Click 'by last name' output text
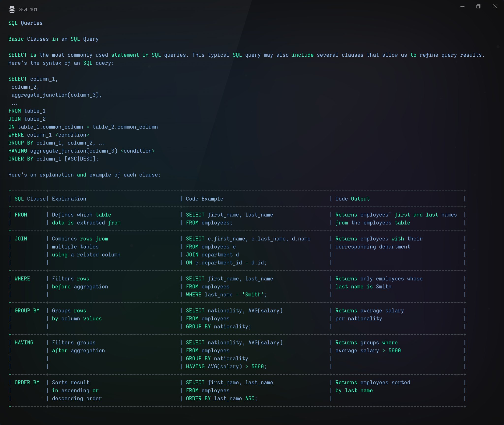Image resolution: width=504 pixels, height=425 pixels. click(354, 391)
